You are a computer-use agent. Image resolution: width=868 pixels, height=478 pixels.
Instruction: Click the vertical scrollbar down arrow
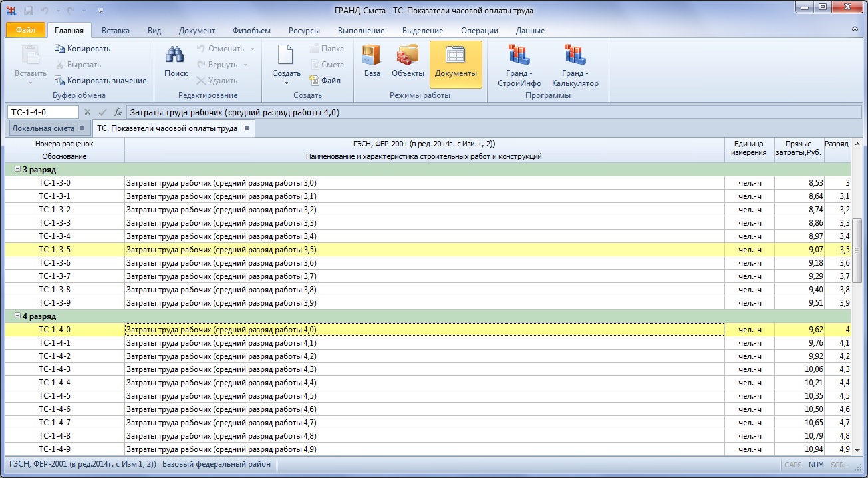857,450
